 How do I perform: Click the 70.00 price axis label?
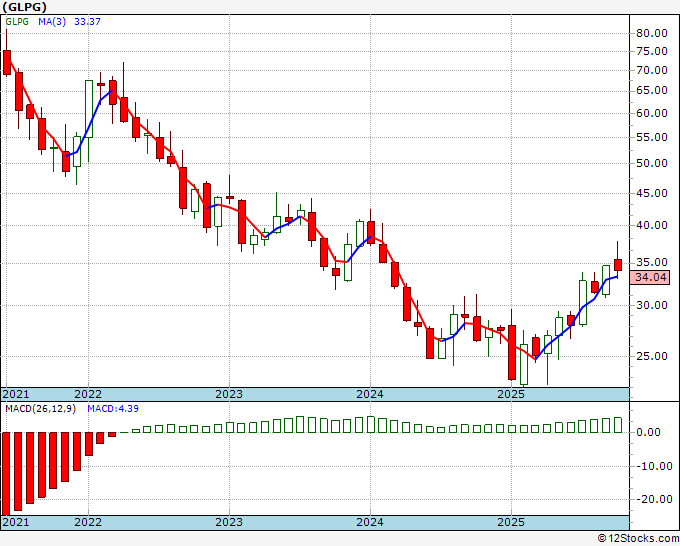click(651, 70)
